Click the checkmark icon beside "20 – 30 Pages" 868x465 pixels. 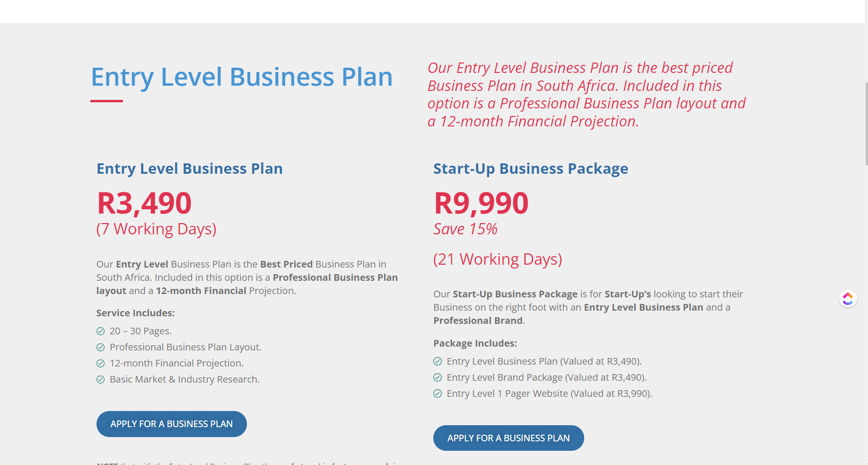(100, 331)
